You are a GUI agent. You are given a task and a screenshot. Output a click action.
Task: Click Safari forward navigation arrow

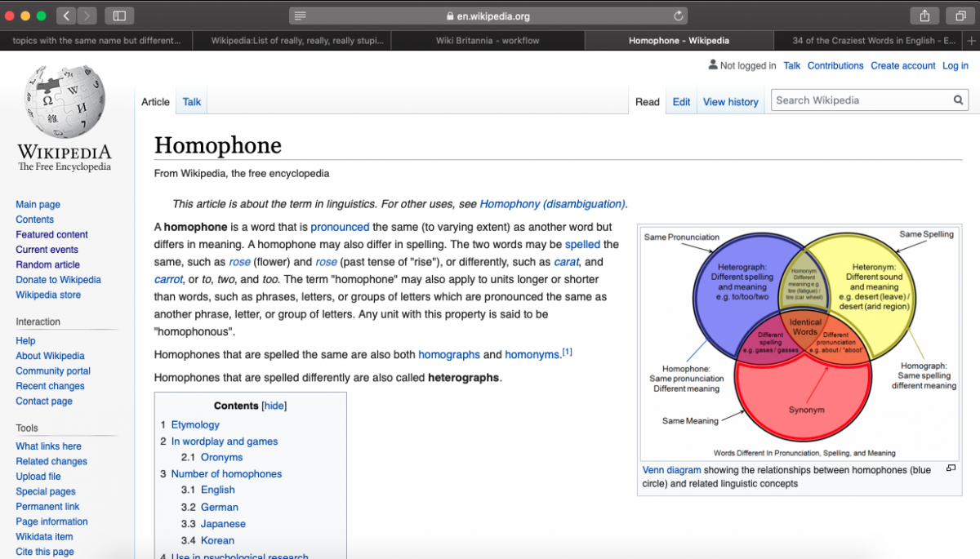pos(87,16)
